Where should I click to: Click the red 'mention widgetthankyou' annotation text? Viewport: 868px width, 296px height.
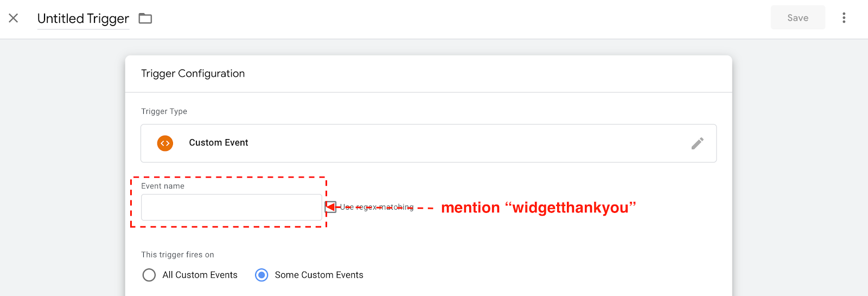pos(538,207)
